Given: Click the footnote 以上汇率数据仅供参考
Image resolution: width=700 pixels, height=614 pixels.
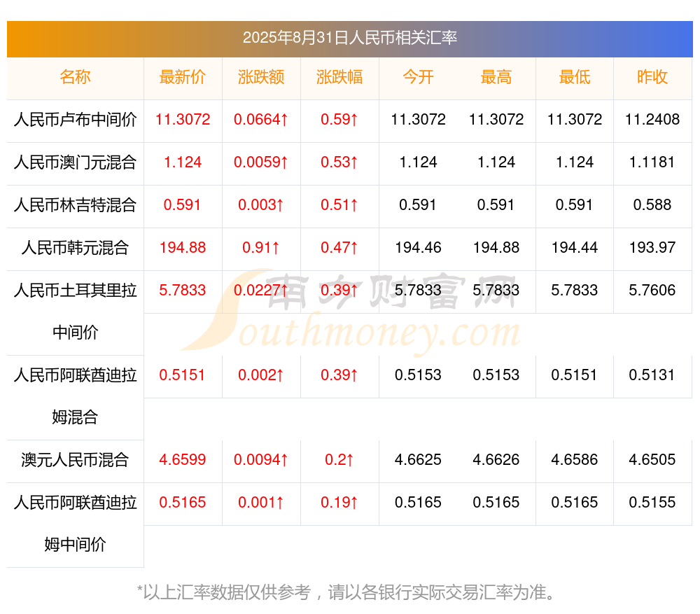Looking at the screenshot, I should pos(227,592).
